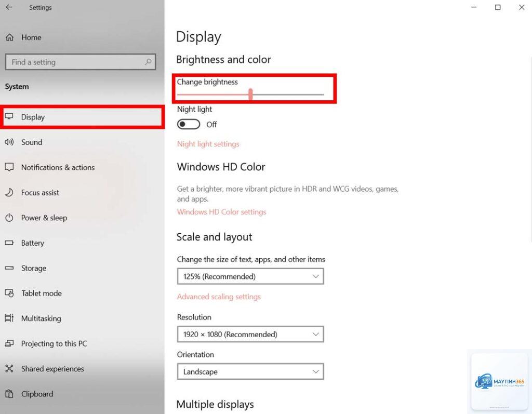
Task: Click the Find a setting search field
Action: (81, 62)
